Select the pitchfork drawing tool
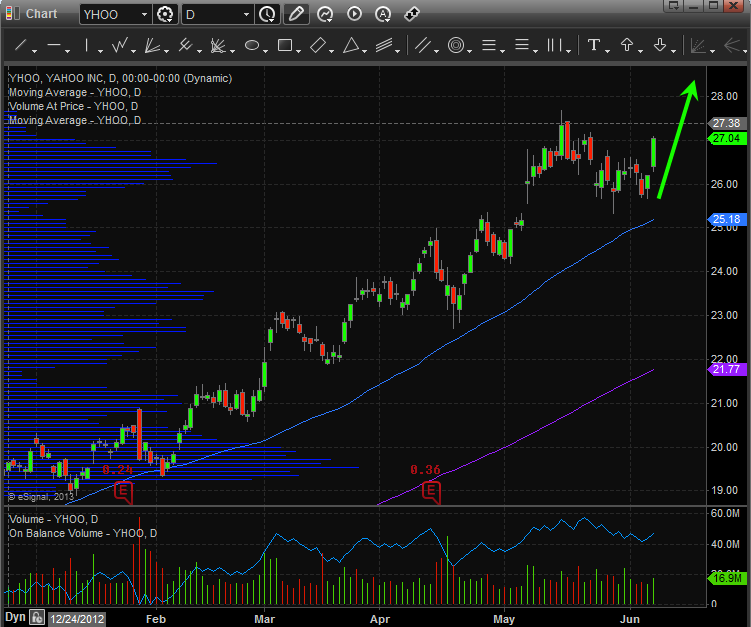Screen dimensions: 751x627 tap(185, 46)
